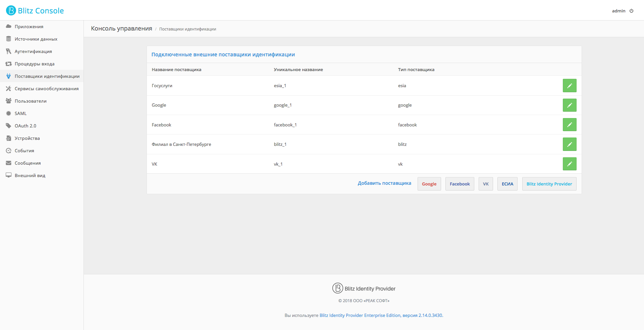Click the database icon for Источники данных
This screenshot has width=644, height=330.
[9, 39]
